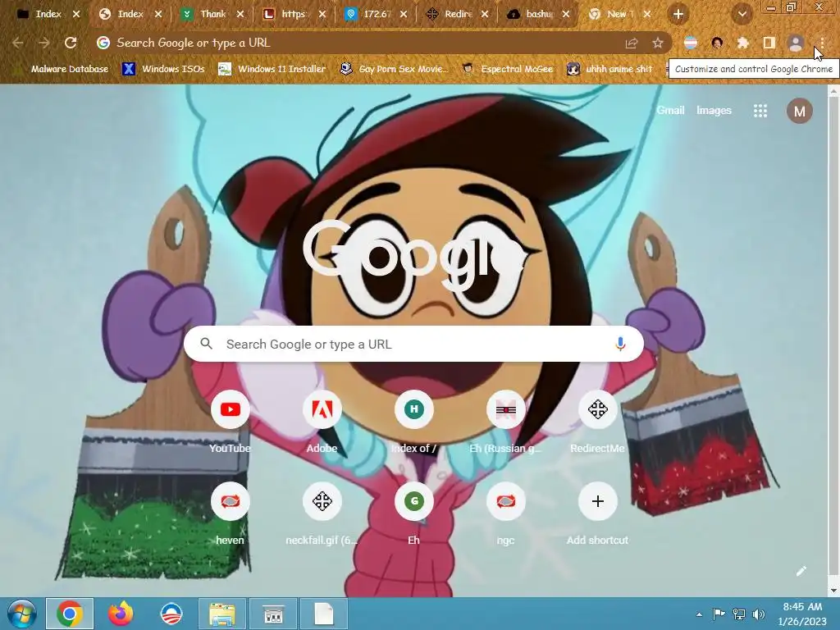
Task: Open the Google account 'M' avatar
Action: [799, 111]
